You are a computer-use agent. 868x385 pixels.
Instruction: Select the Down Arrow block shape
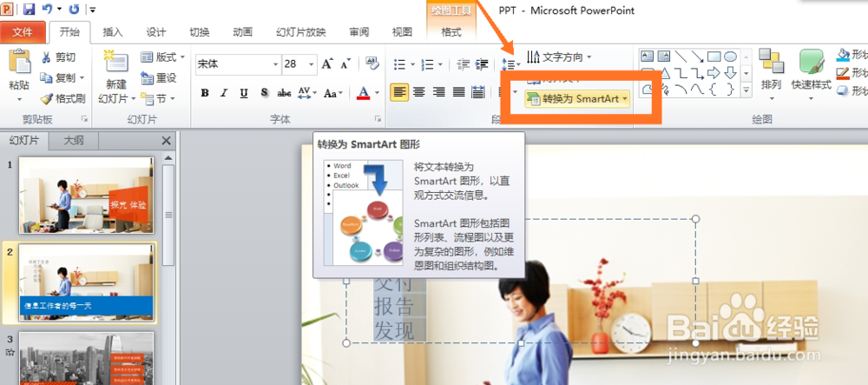731,73
